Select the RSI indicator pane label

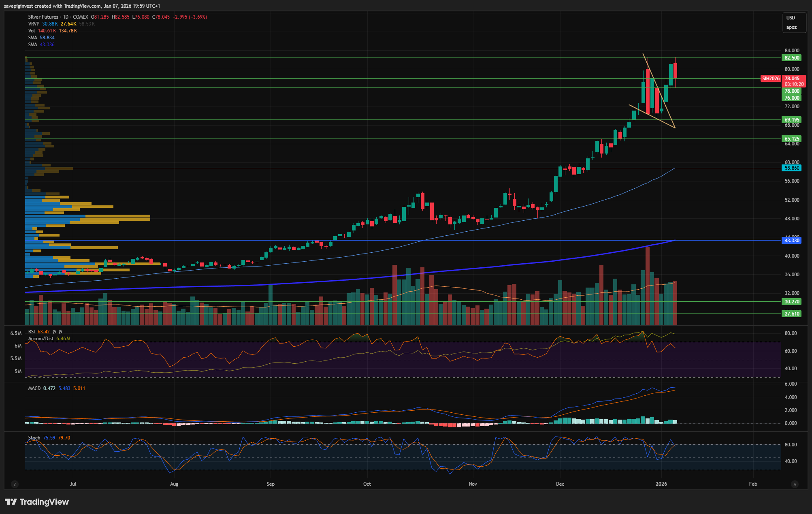point(32,332)
